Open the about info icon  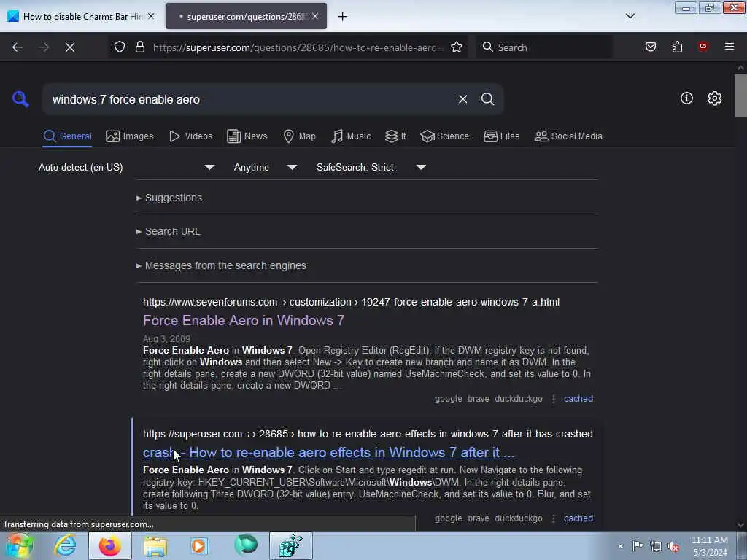(x=686, y=98)
